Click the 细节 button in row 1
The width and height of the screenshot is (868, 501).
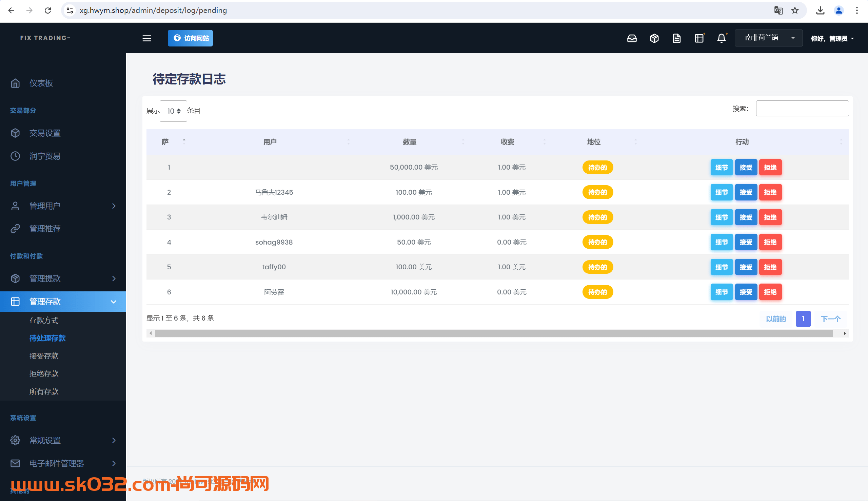point(722,168)
